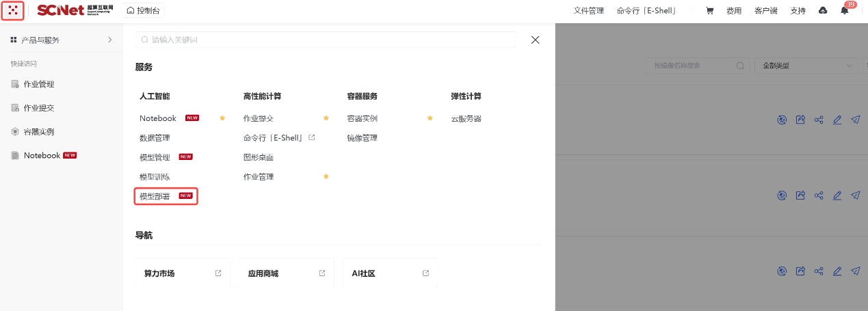The image size is (868, 311).
Task: Expand 产品与服务 chevron in sidebar
Action: click(109, 40)
